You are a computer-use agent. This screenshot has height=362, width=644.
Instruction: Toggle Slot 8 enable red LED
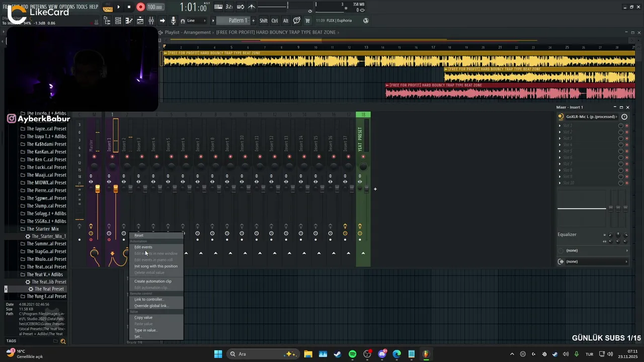[627, 170]
